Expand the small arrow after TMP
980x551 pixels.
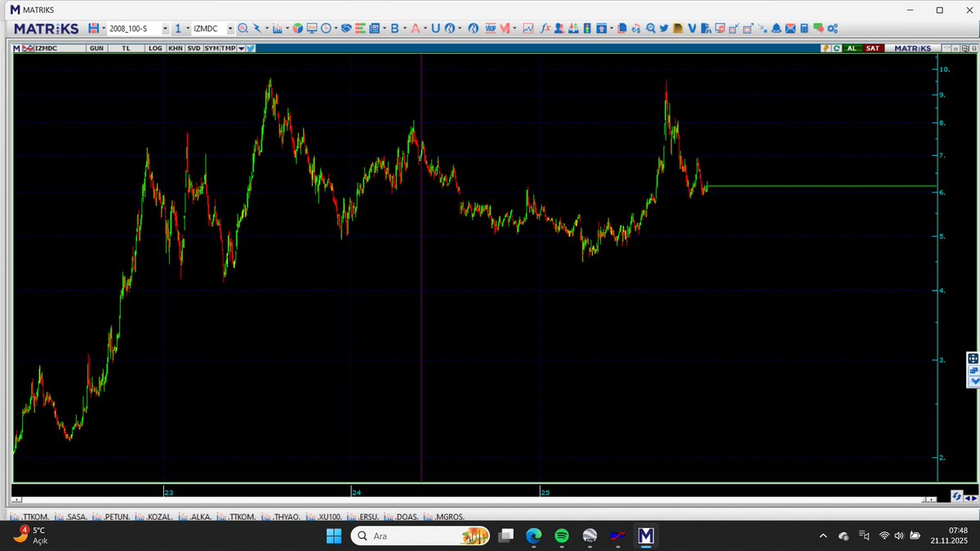[x=242, y=48]
